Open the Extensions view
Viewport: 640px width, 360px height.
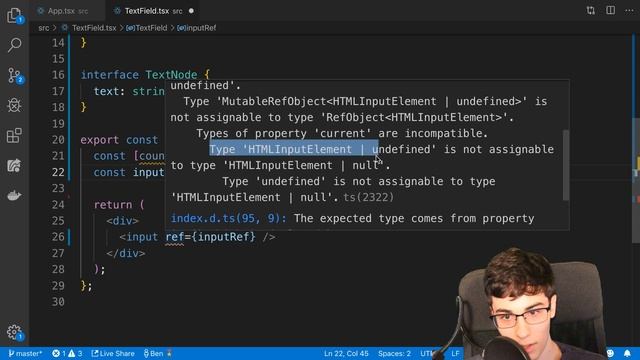coord(14,136)
